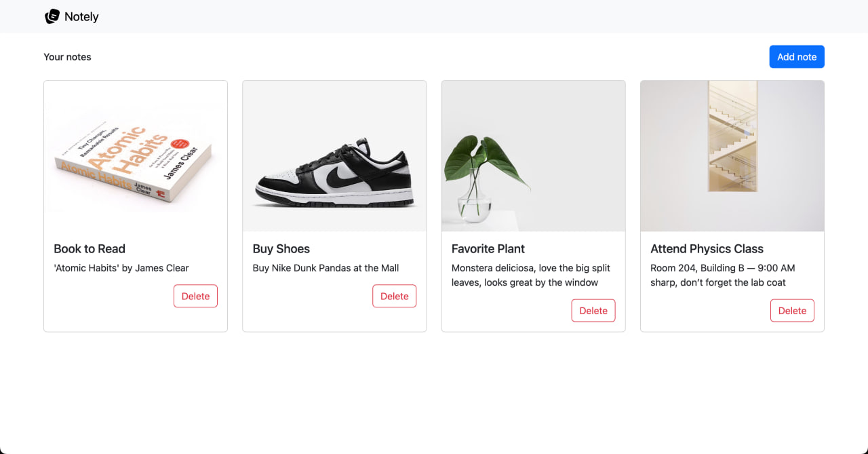Open the Nike Dunk shoe image
The height and width of the screenshot is (454, 868).
[x=334, y=156]
